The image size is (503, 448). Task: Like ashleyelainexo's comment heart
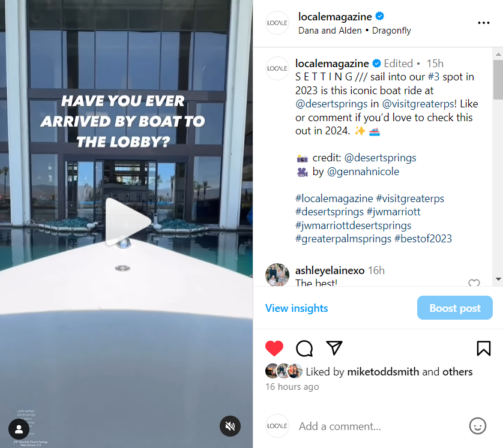tap(474, 282)
